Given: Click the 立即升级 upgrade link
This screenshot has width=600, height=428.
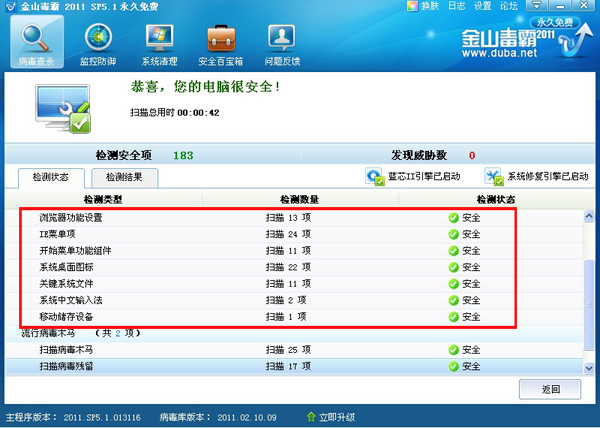Looking at the screenshot, I should tap(337, 417).
